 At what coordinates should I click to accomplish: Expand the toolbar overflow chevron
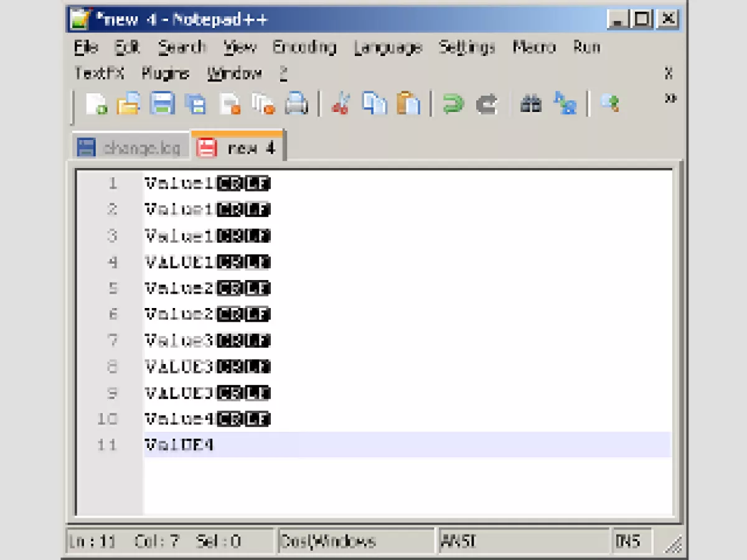(671, 98)
